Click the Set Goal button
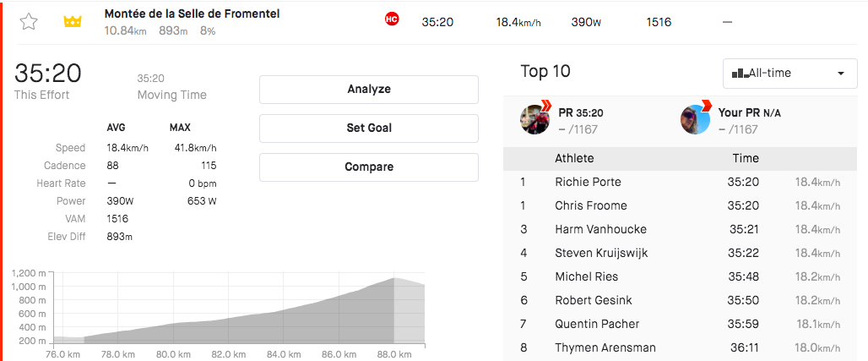Viewport: 868px width, 361px height. point(369,129)
